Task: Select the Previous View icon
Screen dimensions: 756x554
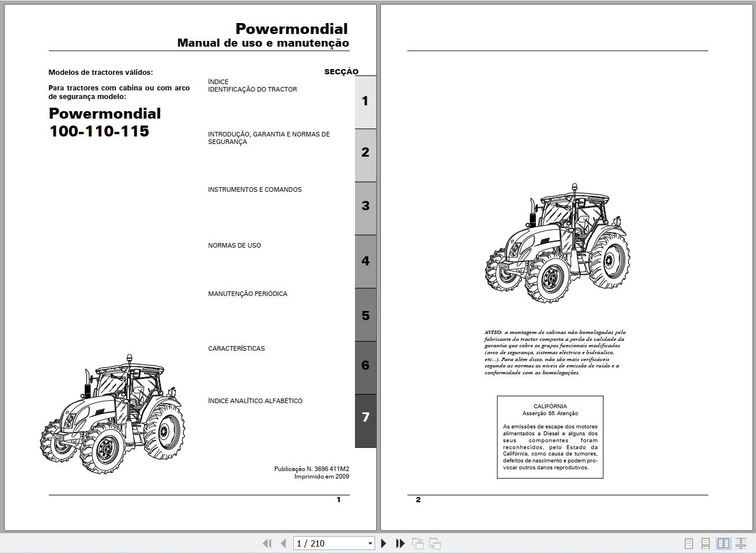Action: [x=418, y=542]
